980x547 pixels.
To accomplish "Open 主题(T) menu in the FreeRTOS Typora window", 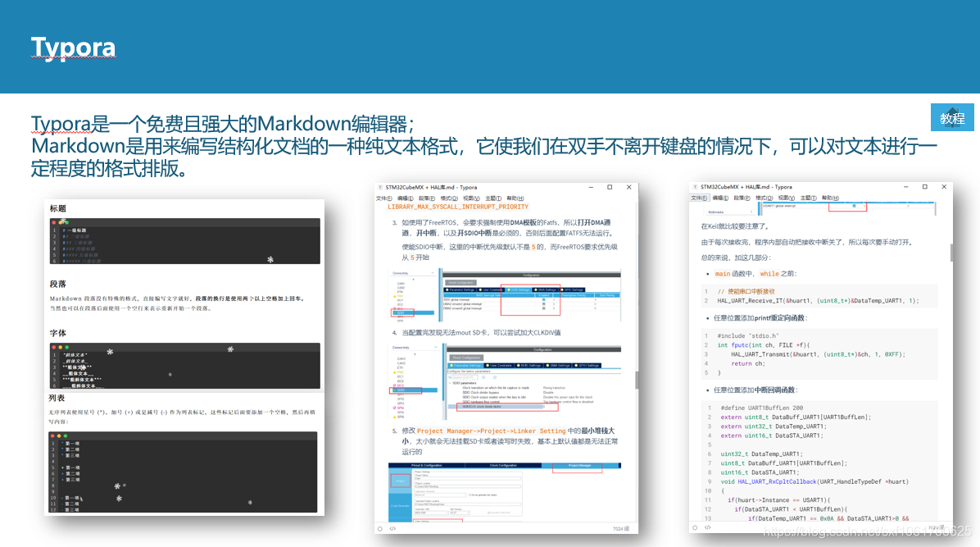I will (x=493, y=198).
